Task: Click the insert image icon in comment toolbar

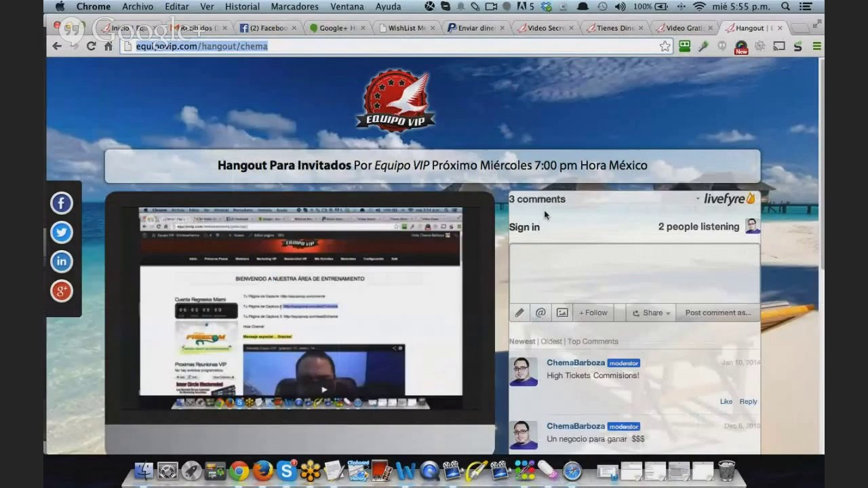Action: point(562,312)
